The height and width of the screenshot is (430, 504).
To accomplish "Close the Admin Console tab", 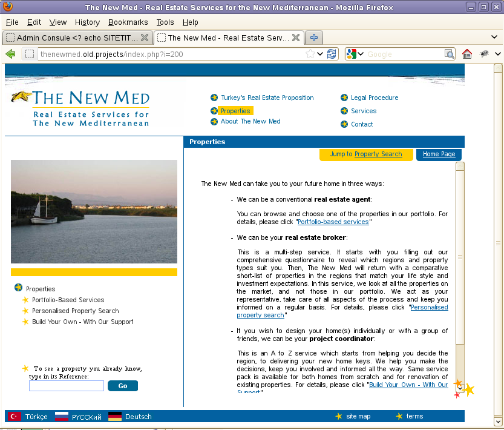I will [145, 38].
